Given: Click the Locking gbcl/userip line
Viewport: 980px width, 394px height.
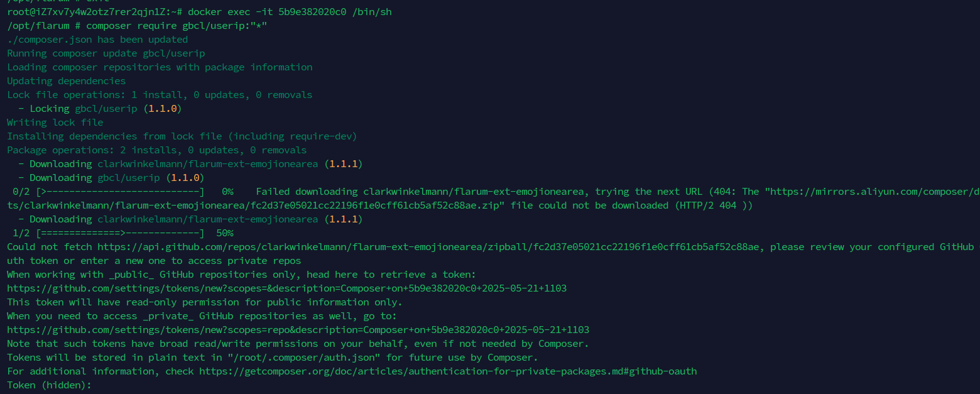Looking at the screenshot, I should coord(101,109).
